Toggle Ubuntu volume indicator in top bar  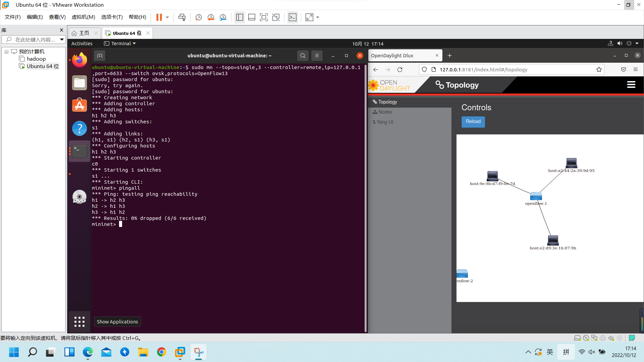tap(620, 44)
